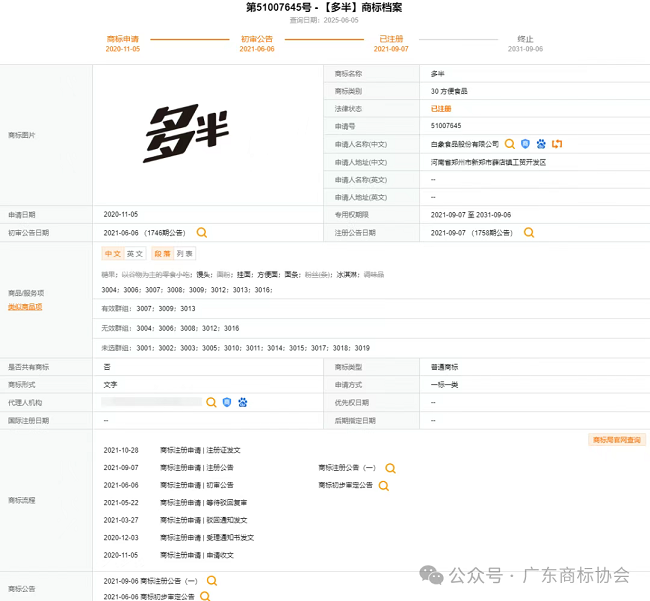Click the Baidu paw icon in 代理人机构 row
The image size is (650, 601).
click(242, 402)
